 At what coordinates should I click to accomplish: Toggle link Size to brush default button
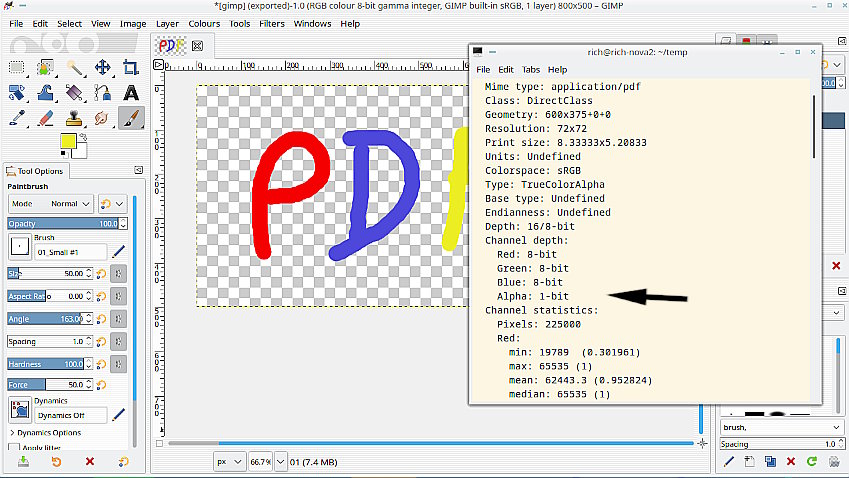118,273
